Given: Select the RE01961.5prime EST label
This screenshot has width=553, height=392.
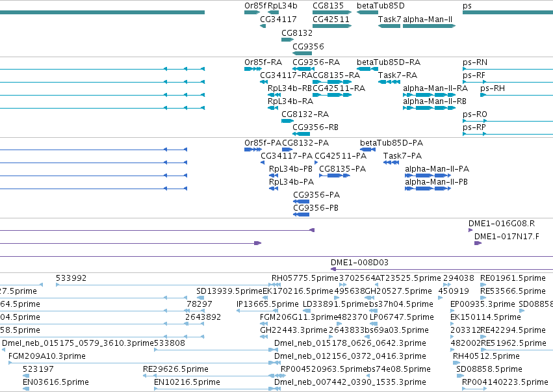Looking at the screenshot, I should [x=513, y=278].
